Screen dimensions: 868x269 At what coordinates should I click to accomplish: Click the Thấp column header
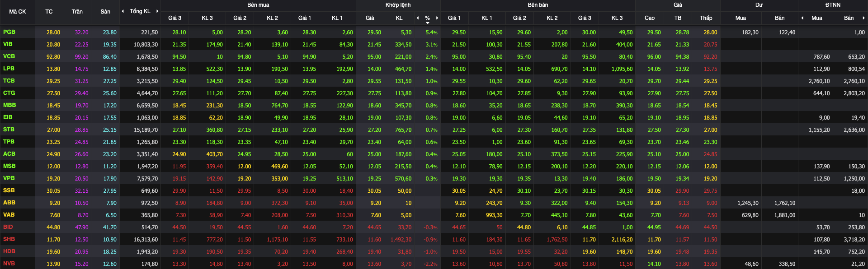point(706,18)
